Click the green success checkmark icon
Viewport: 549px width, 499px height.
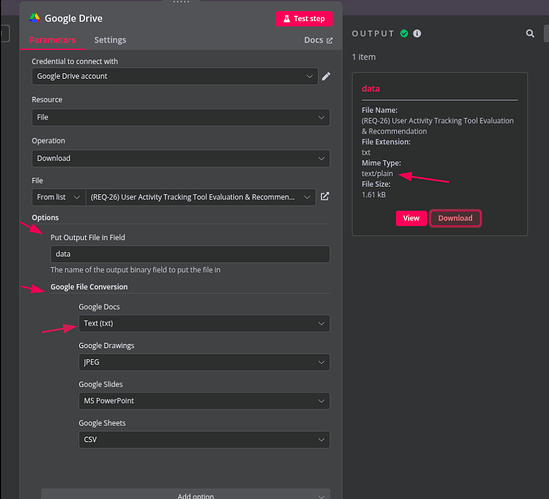click(404, 34)
